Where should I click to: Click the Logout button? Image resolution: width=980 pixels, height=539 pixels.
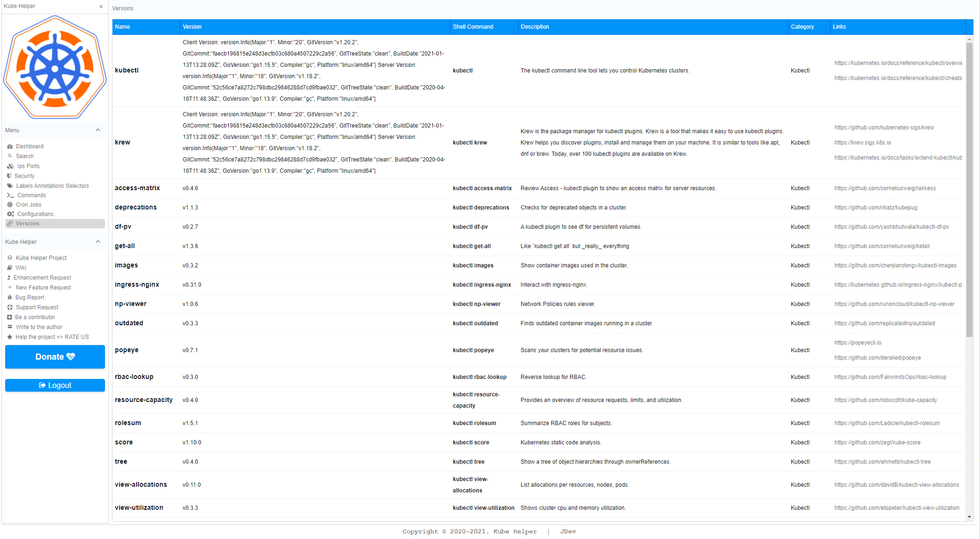coord(55,385)
